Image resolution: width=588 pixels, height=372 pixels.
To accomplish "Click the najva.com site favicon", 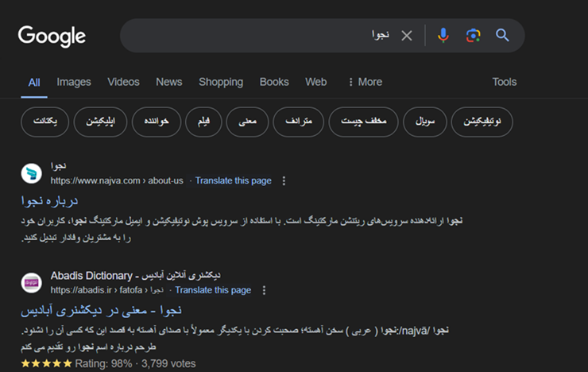I will tap(32, 173).
